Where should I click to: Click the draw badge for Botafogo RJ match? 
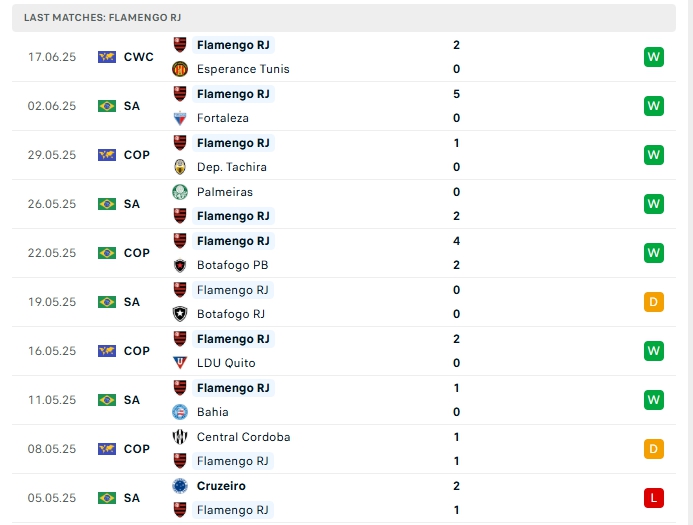click(654, 302)
